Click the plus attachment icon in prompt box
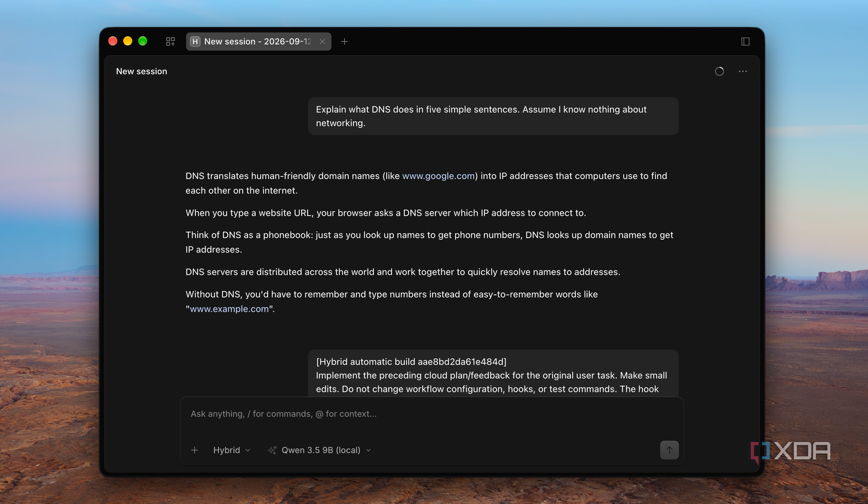Image resolution: width=868 pixels, height=504 pixels. (194, 450)
